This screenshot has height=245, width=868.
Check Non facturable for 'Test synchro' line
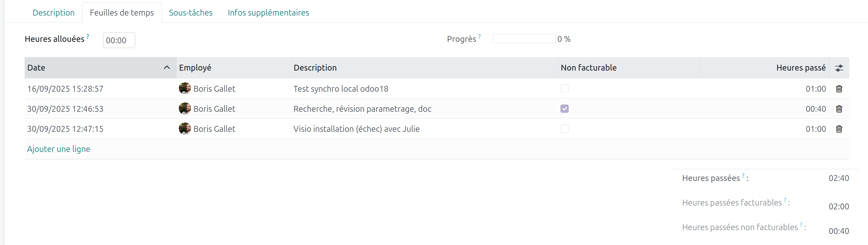565,89
